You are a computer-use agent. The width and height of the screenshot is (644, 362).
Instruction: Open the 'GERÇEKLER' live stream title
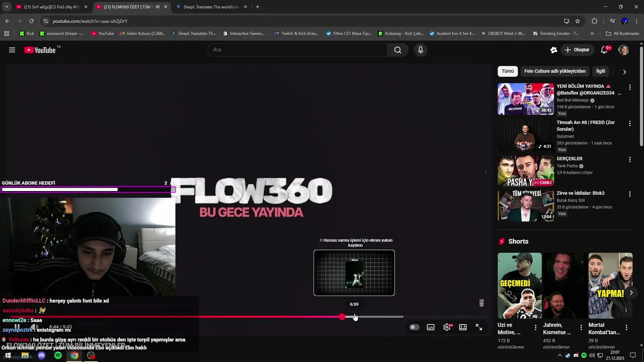tap(570, 159)
